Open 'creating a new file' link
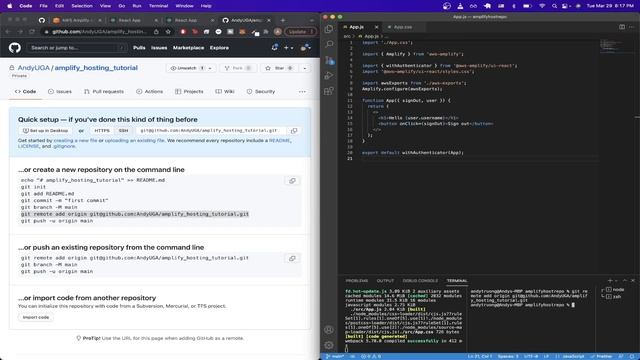The height and width of the screenshot is (360, 640). point(75,140)
